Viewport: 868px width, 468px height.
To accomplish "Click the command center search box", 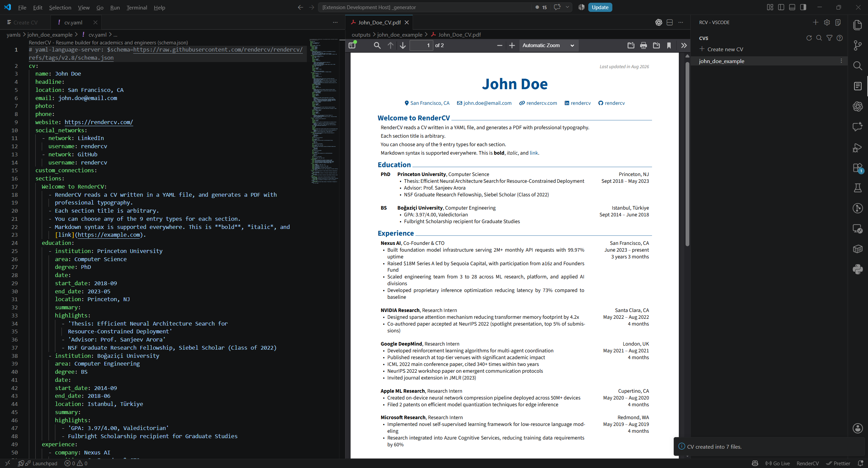I will click(x=425, y=7).
